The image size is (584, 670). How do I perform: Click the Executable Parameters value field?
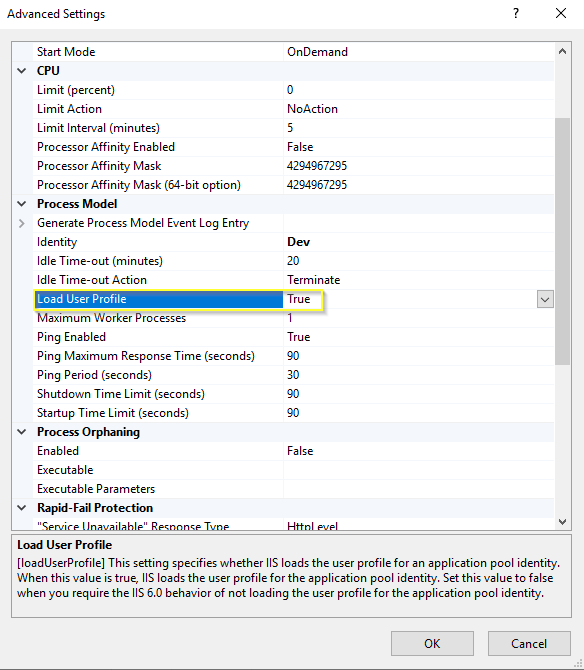click(x=419, y=489)
